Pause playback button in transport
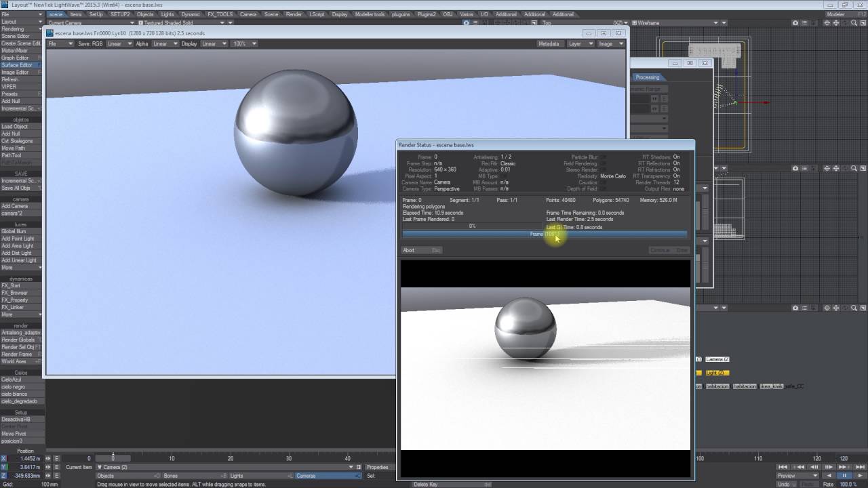This screenshot has width=868, height=488. [x=844, y=476]
